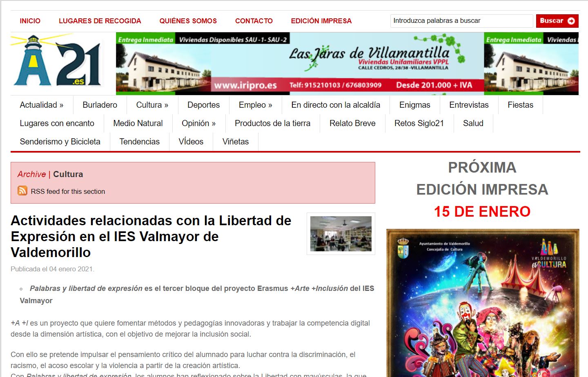Click the A21.es lighthouse logo
Screen dimensions: 588x377
(57, 61)
